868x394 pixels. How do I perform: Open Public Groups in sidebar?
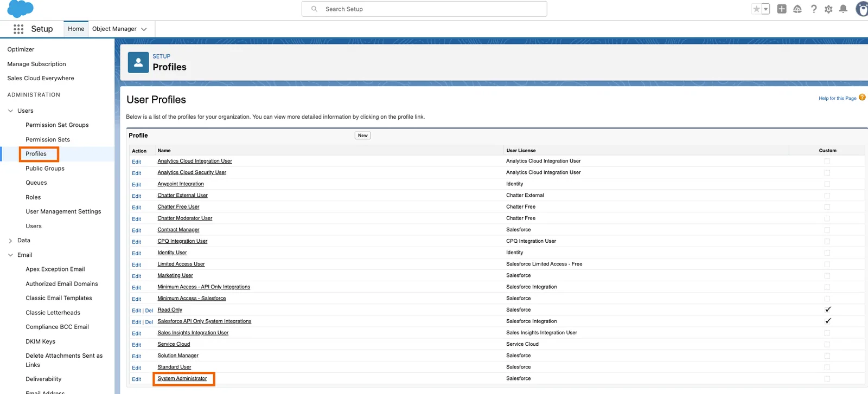pos(45,168)
